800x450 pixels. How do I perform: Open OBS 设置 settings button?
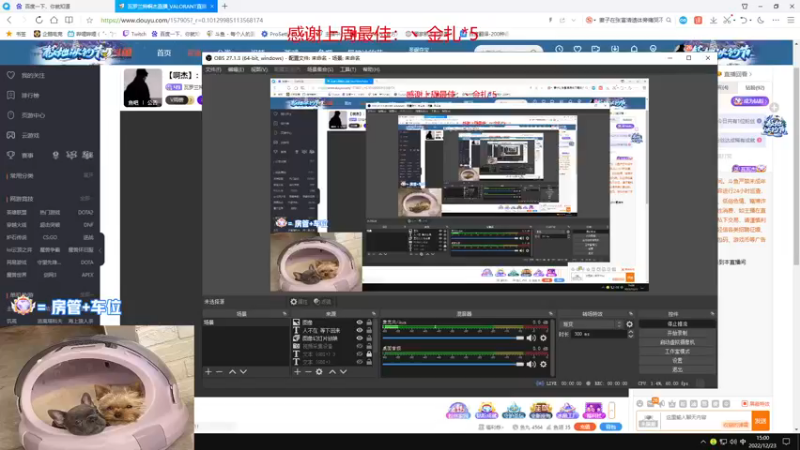click(x=677, y=360)
